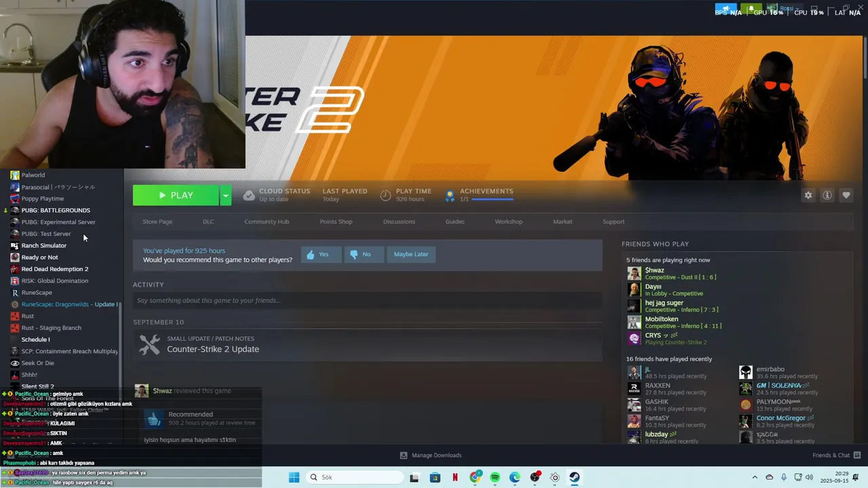
Task: Dismiss review prompt with Maybe Later
Action: click(x=411, y=254)
